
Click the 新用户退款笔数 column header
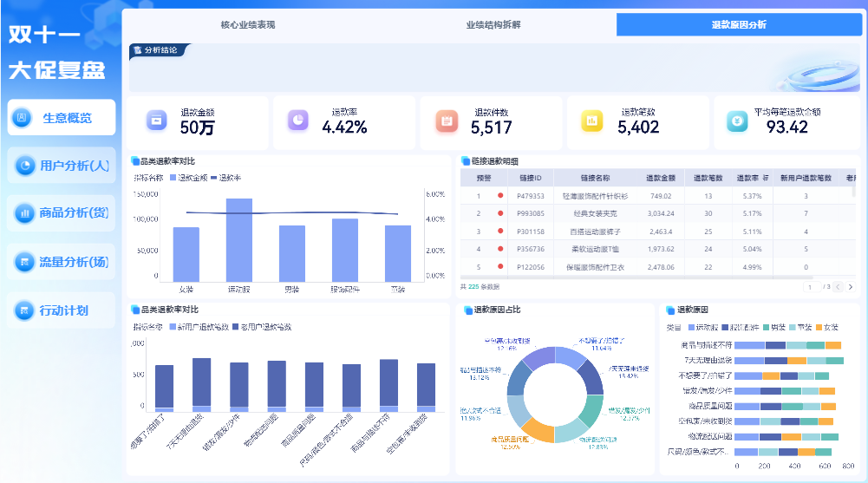pyautogui.click(x=806, y=178)
